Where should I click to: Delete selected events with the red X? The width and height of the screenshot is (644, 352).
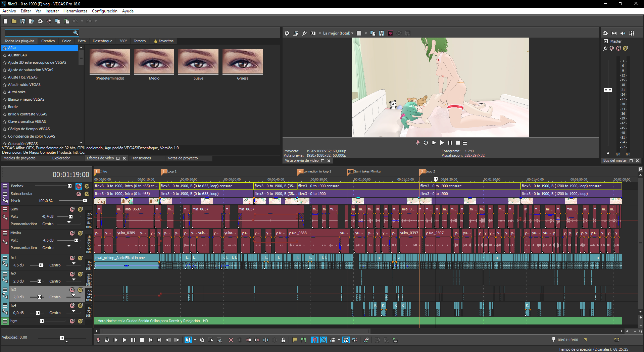pyautogui.click(x=231, y=340)
